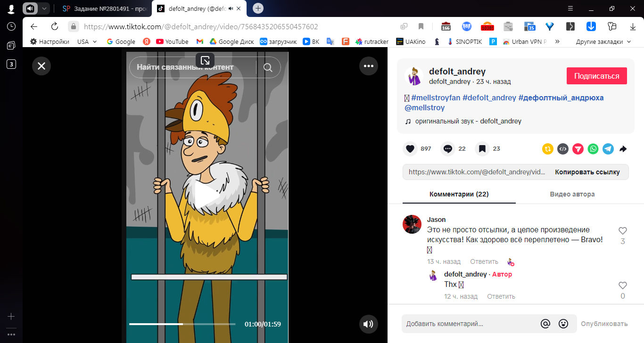Open the YouTube bookmark

click(172, 41)
